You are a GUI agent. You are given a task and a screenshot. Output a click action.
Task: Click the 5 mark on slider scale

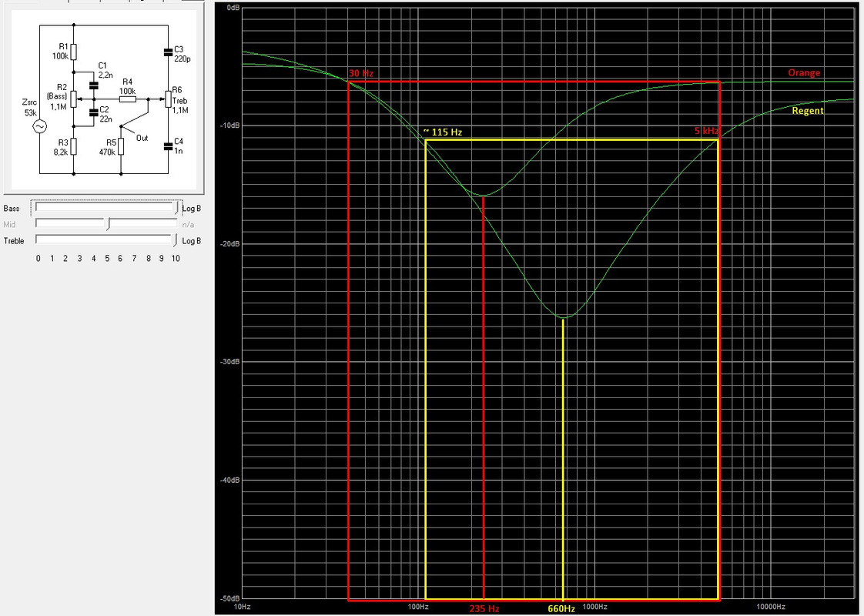(107, 259)
